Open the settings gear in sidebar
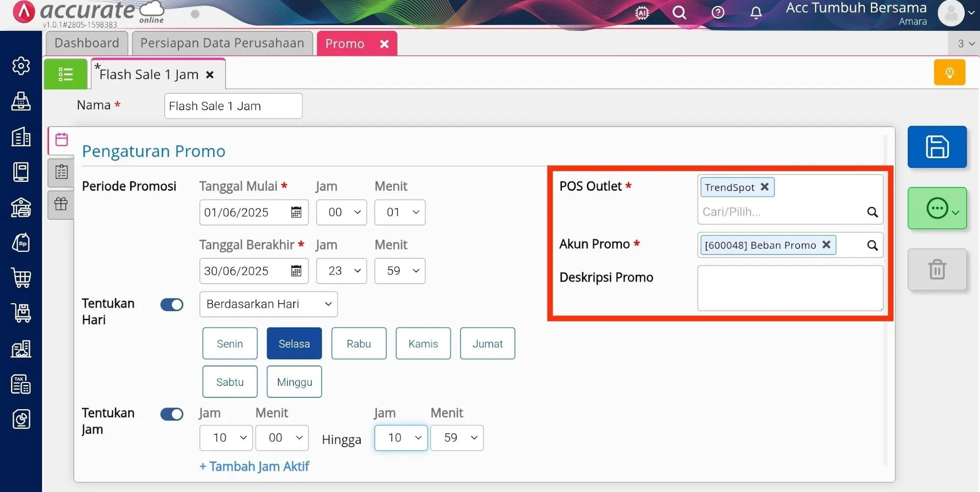Screen dimensions: 980x492 21,66
